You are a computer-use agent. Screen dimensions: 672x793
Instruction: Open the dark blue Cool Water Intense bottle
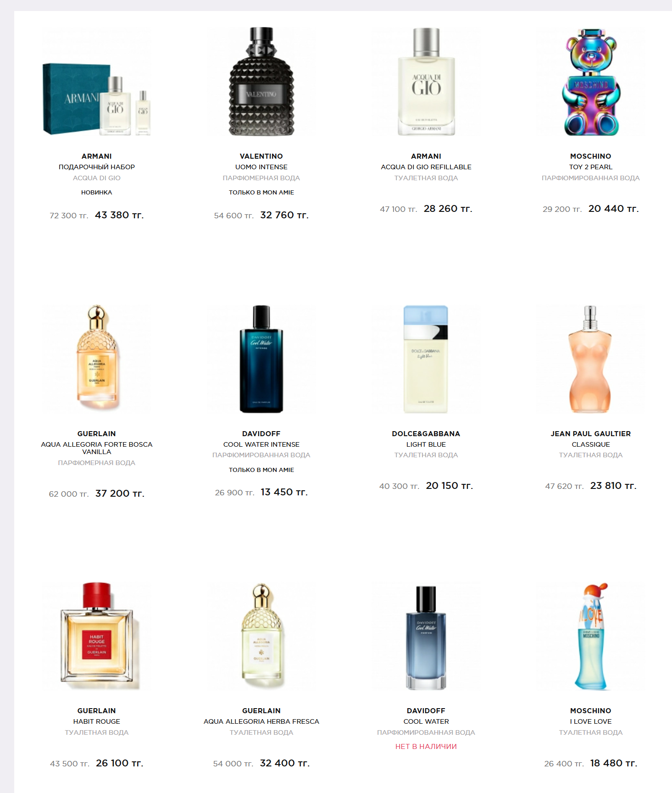point(261,359)
